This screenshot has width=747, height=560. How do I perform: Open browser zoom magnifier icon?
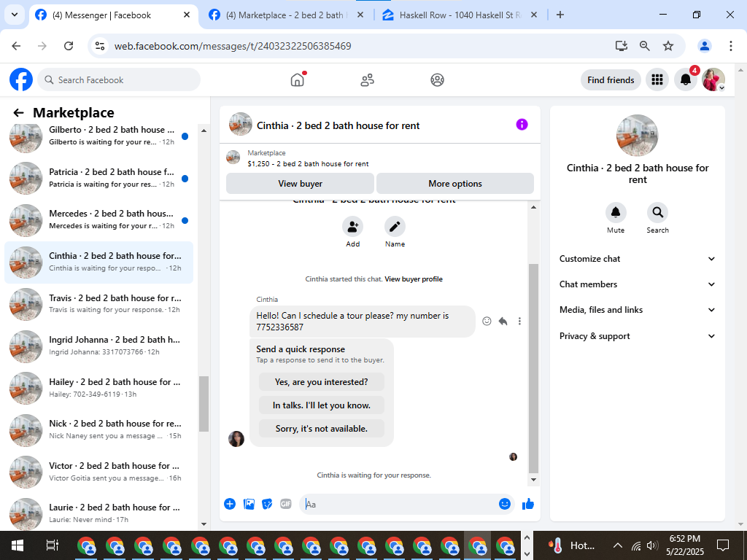point(645,46)
